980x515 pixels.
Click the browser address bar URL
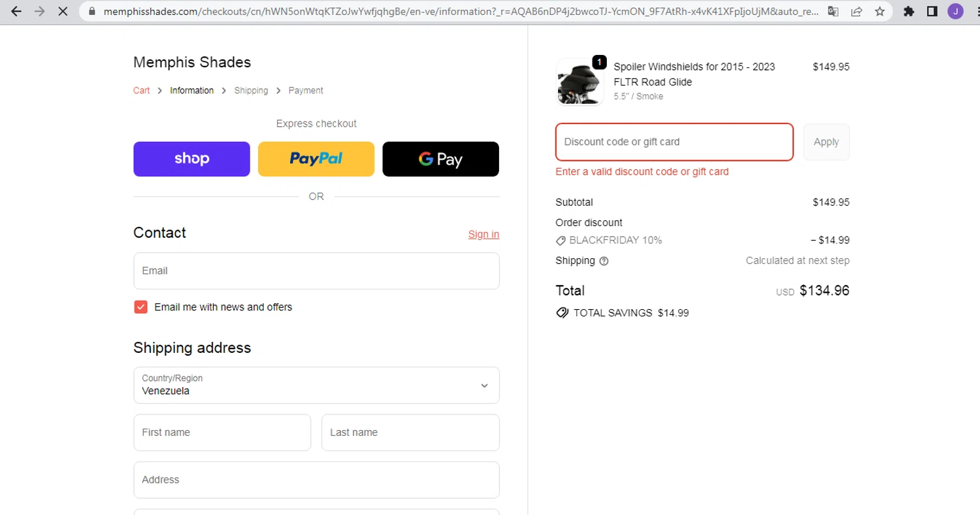[461, 11]
